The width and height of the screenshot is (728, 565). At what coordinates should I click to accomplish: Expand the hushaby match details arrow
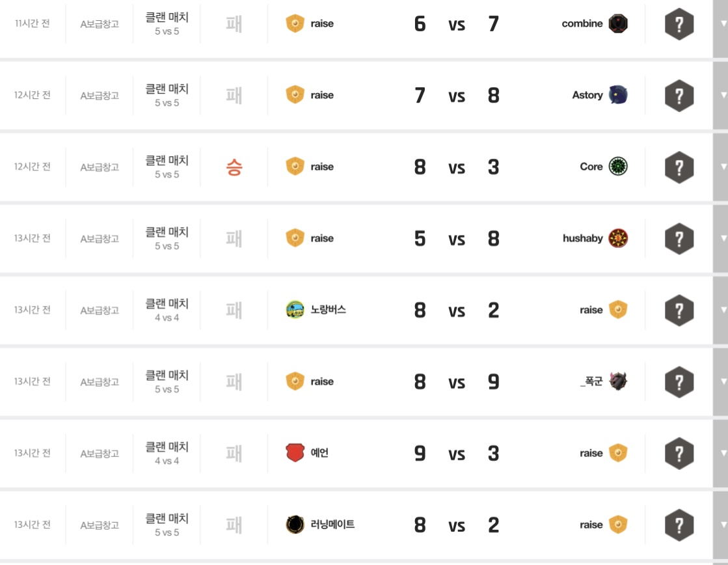point(723,239)
